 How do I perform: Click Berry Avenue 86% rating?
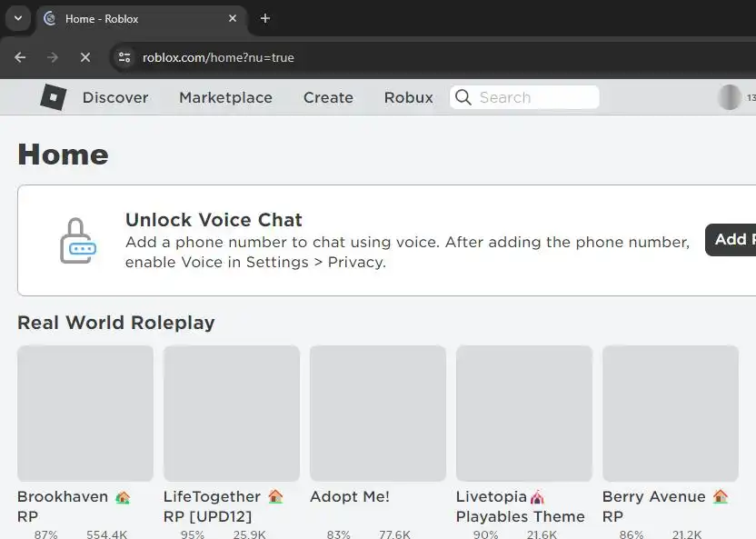[x=632, y=534]
